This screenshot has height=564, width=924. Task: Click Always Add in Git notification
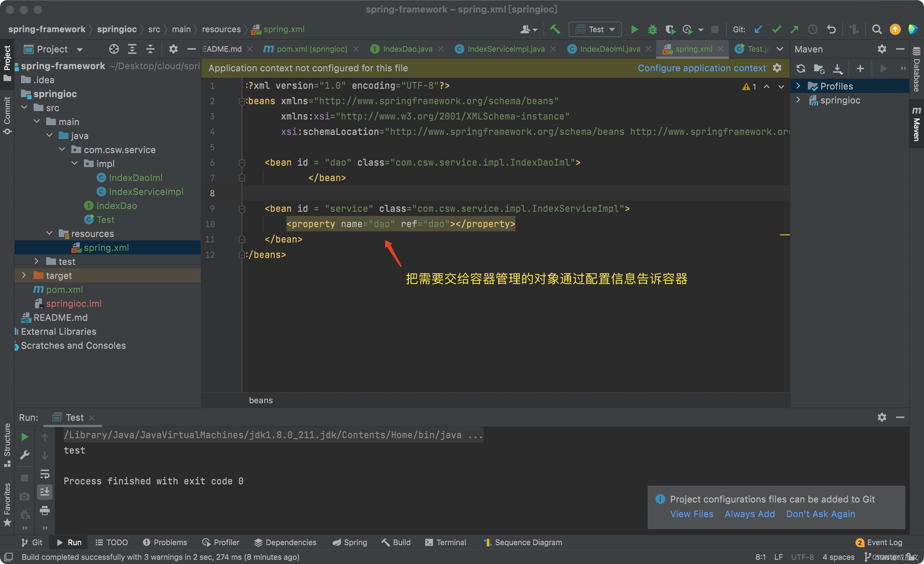749,514
